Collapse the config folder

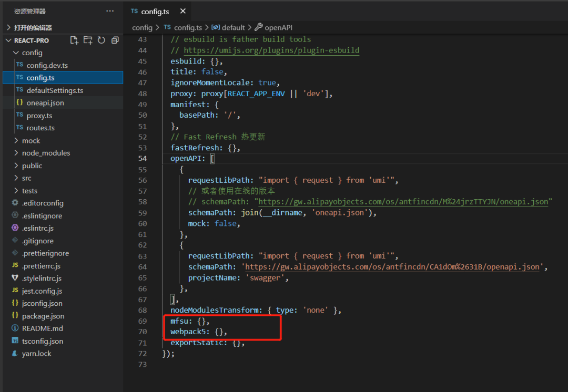pyautogui.click(x=32, y=53)
